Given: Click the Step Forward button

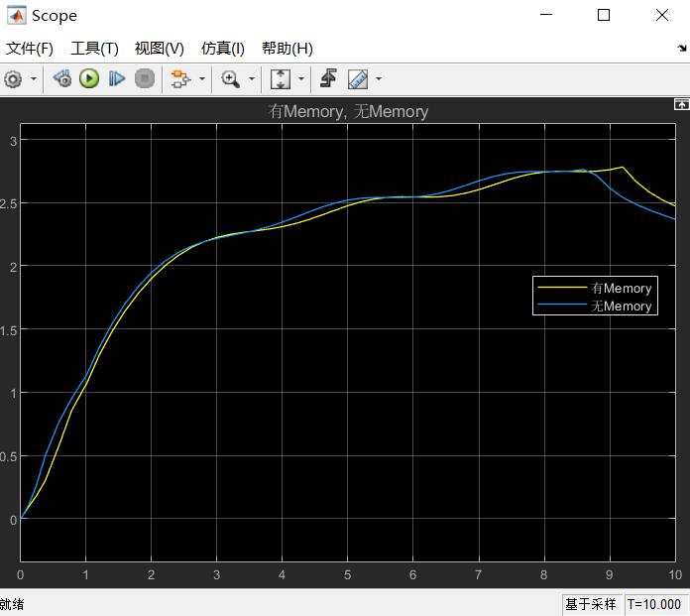Looking at the screenshot, I should coord(117,78).
